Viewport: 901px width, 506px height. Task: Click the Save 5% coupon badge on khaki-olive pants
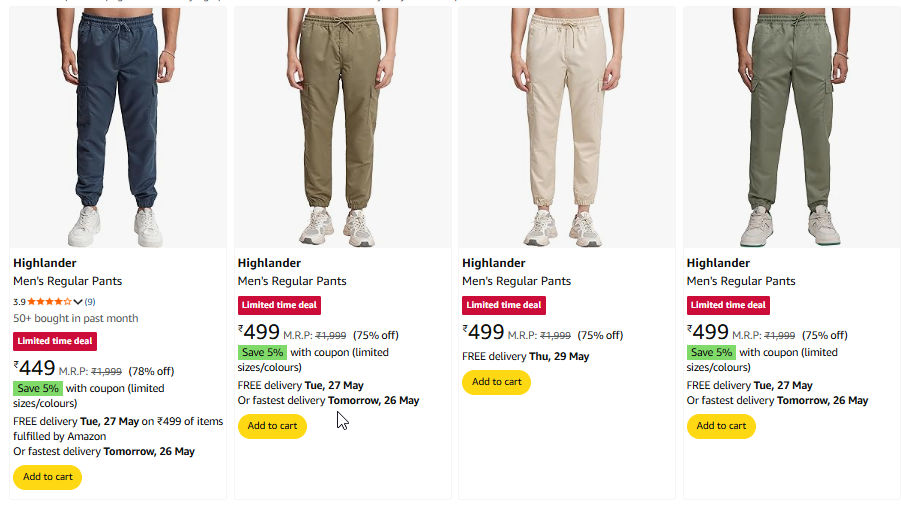[262, 352]
